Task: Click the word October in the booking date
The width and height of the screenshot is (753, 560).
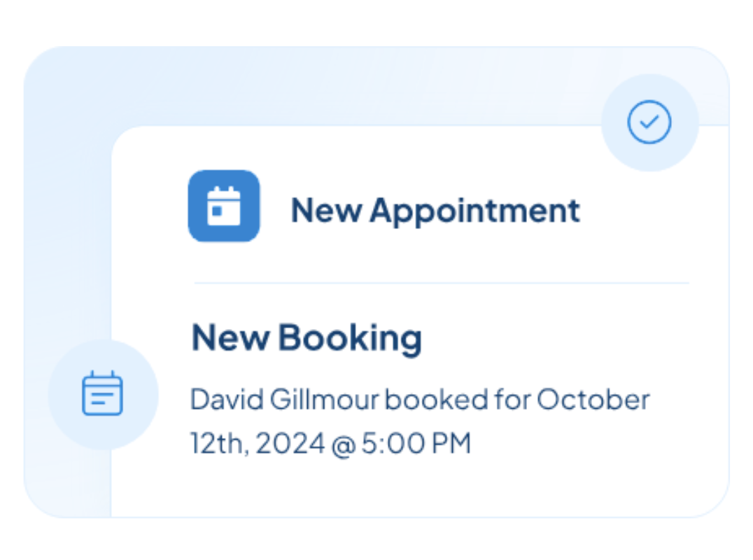Action: point(593,400)
